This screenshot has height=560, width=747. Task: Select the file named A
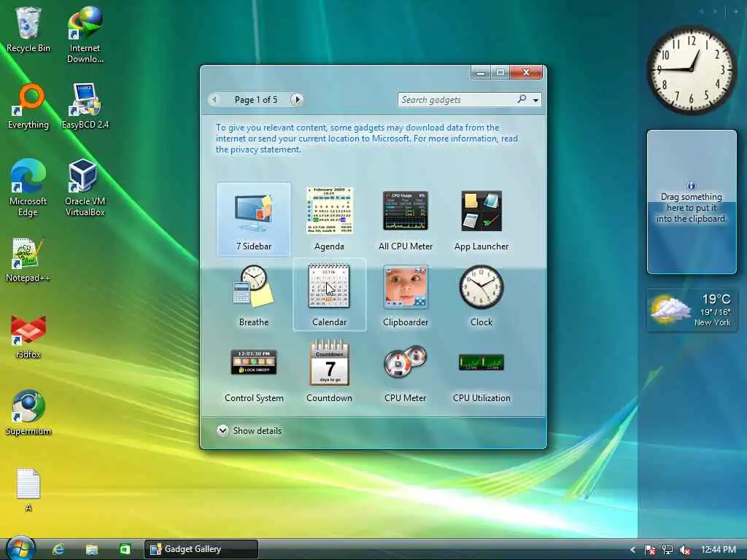pyautogui.click(x=28, y=490)
